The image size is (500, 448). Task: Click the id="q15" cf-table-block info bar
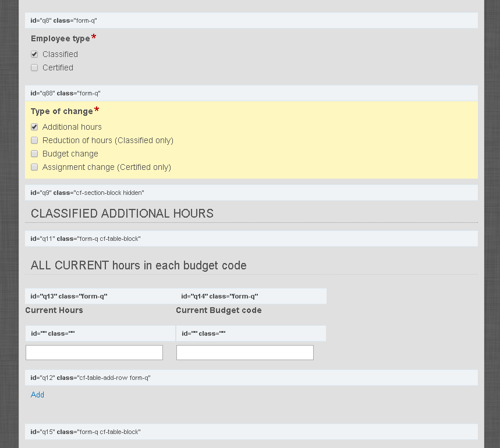251,432
